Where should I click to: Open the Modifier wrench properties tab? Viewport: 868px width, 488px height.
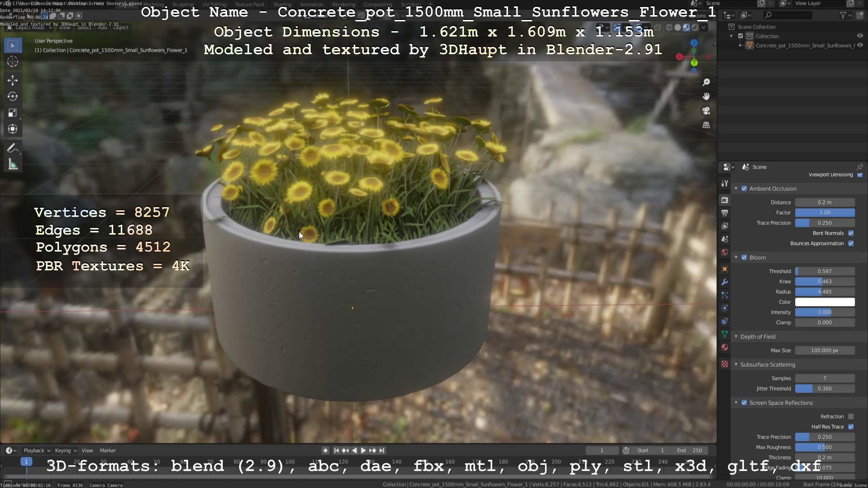[724, 282]
